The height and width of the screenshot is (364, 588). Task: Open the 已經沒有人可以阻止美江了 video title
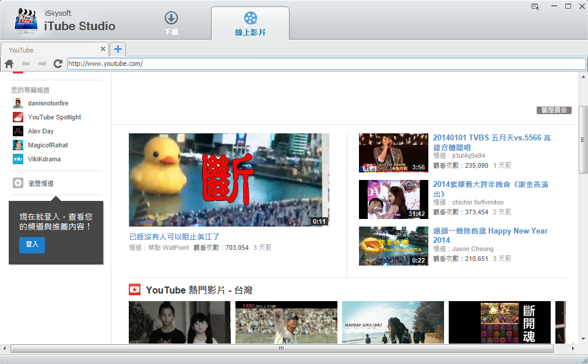pyautogui.click(x=174, y=237)
